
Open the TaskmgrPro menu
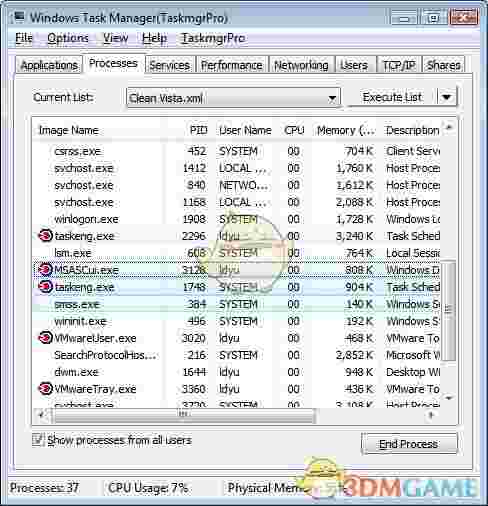(213, 38)
